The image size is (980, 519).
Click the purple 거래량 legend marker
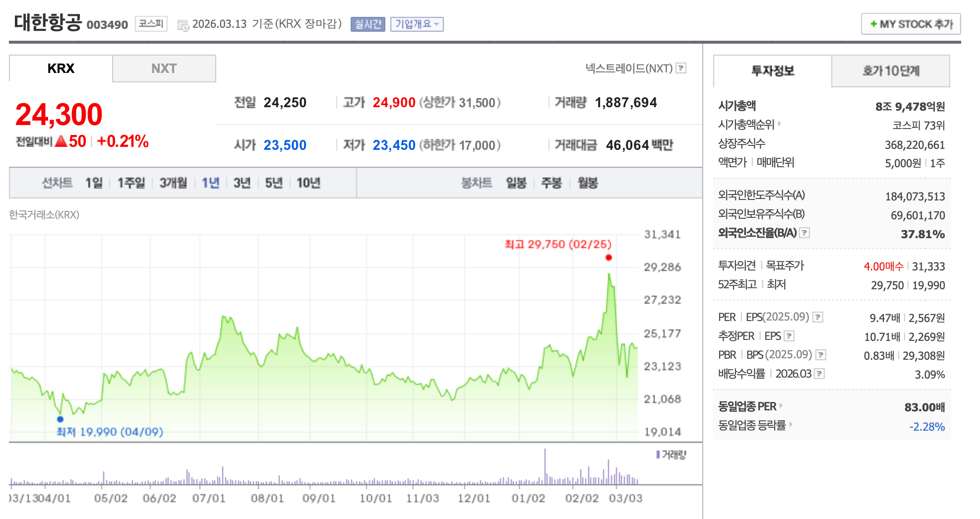(658, 454)
